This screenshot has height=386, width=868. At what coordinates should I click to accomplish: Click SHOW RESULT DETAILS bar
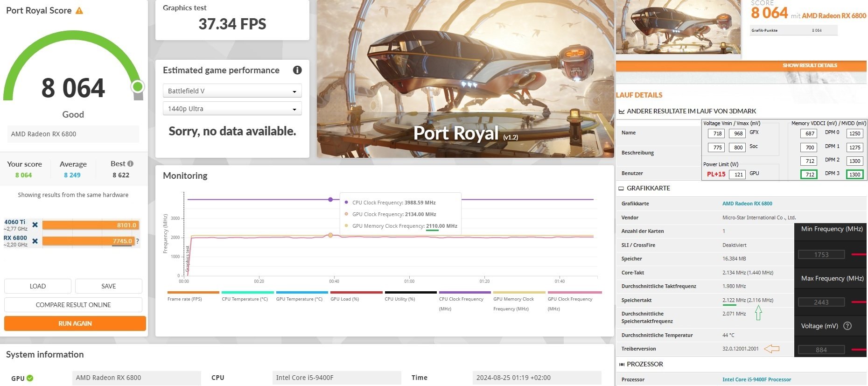coord(741,65)
